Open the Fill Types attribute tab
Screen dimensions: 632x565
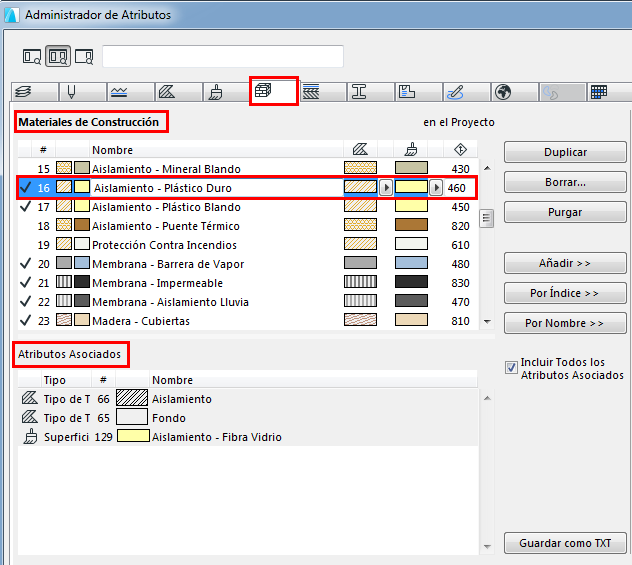pyautogui.click(x=179, y=92)
